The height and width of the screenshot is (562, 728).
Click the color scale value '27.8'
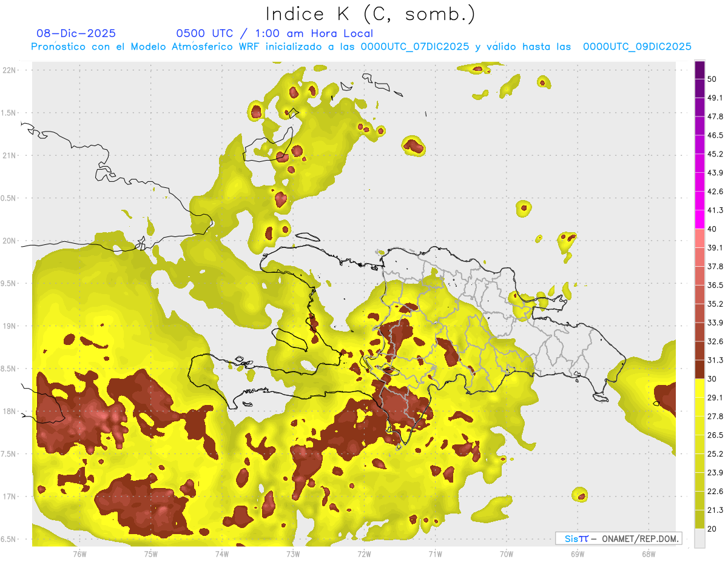point(715,416)
